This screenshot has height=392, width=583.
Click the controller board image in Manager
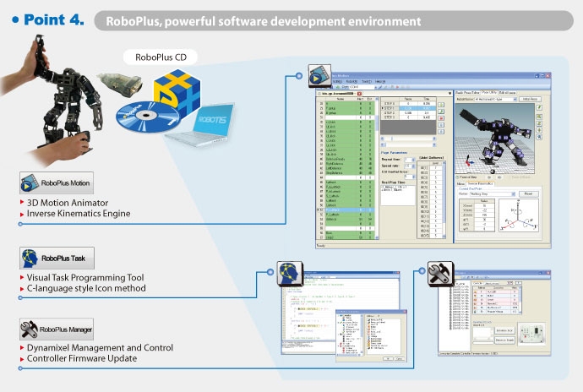point(531,334)
